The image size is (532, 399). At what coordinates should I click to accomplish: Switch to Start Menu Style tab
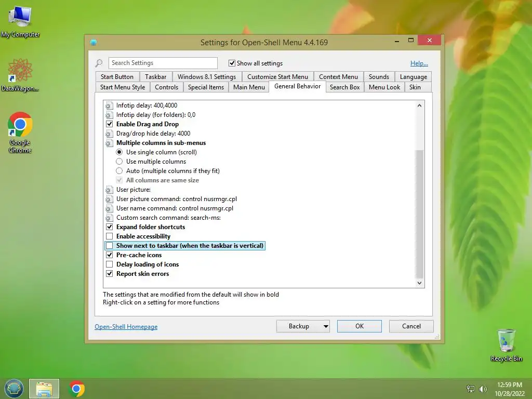pos(123,87)
